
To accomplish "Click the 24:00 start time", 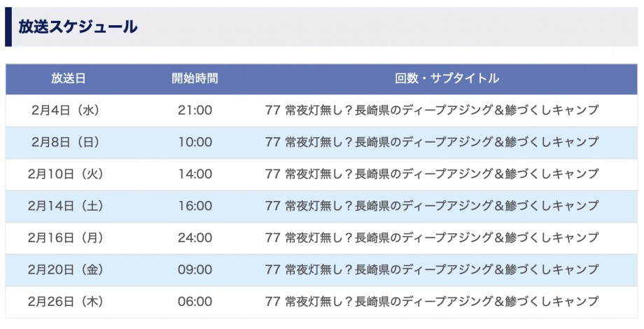I will (195, 238).
